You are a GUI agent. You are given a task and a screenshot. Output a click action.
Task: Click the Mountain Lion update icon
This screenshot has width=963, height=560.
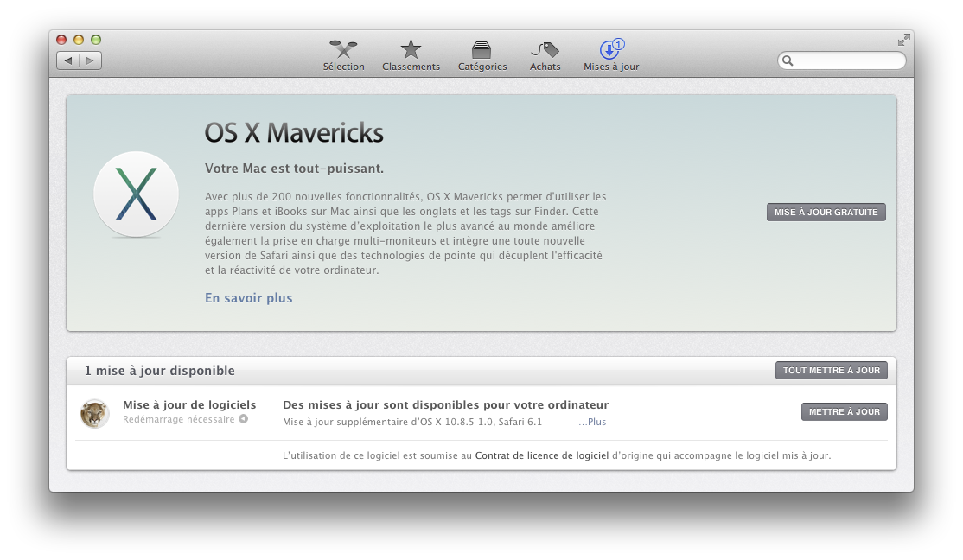point(94,413)
